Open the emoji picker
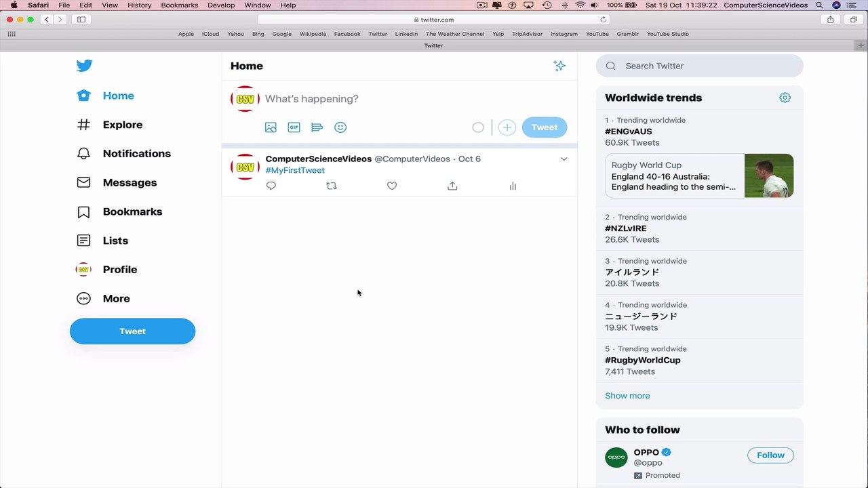This screenshot has width=868, height=488. 340,127
